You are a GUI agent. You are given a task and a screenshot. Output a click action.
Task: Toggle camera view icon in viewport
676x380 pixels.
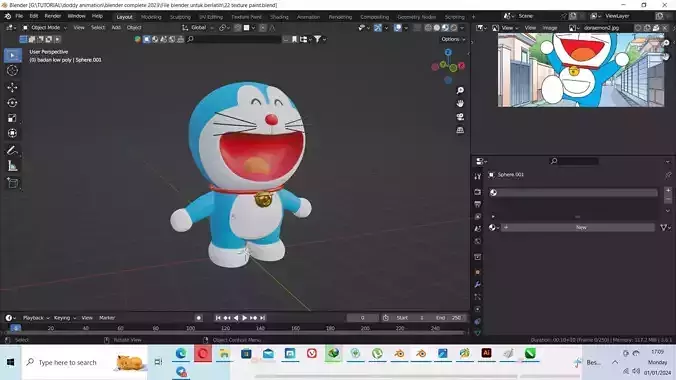pyautogui.click(x=460, y=117)
